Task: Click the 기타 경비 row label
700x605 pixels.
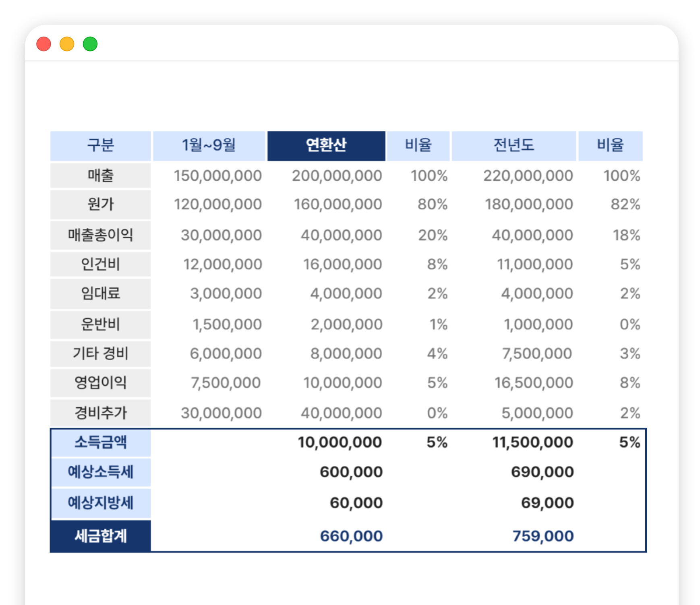Action: pos(101,353)
